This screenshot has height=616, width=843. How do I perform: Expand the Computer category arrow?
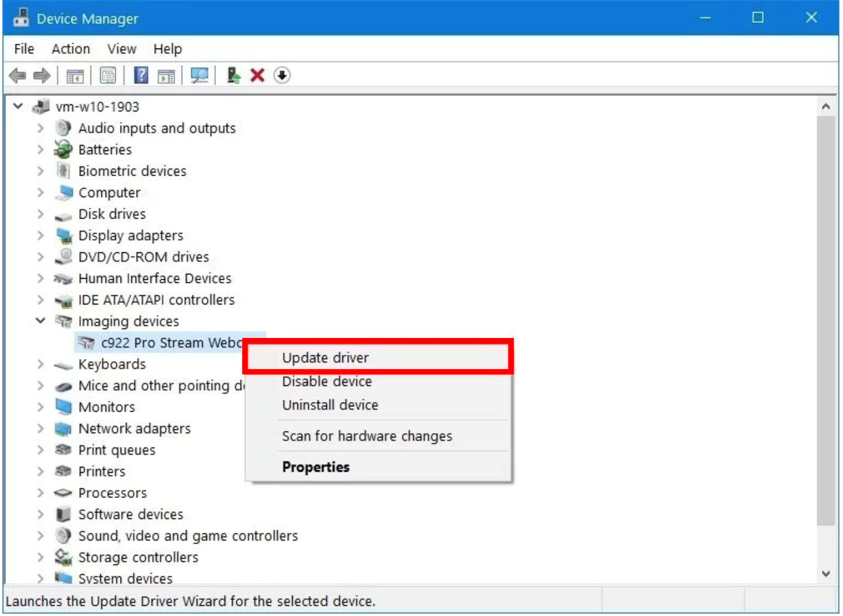(x=40, y=192)
